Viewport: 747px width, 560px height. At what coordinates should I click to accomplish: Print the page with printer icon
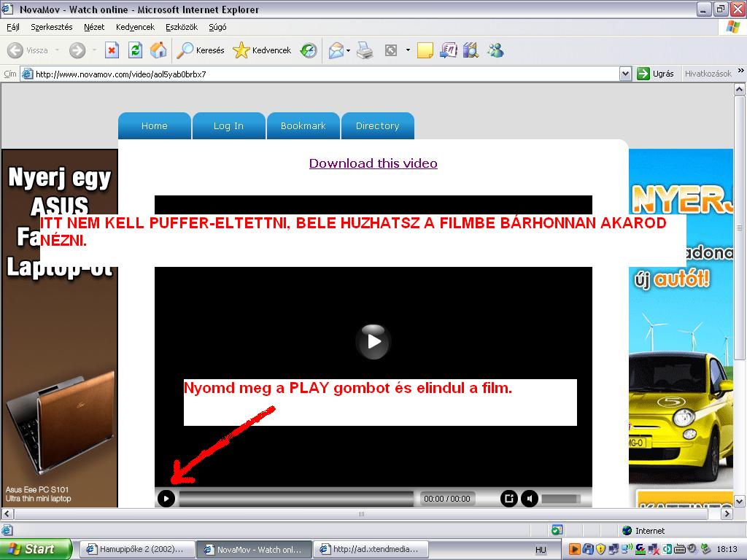tap(365, 50)
